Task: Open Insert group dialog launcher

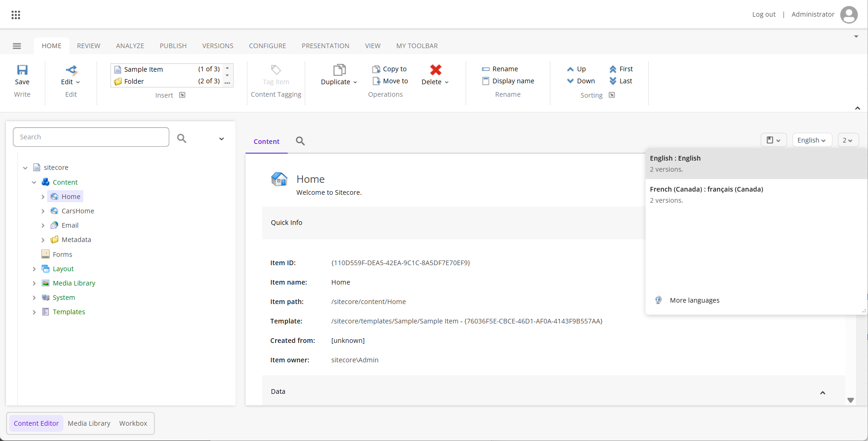Action: pos(182,95)
